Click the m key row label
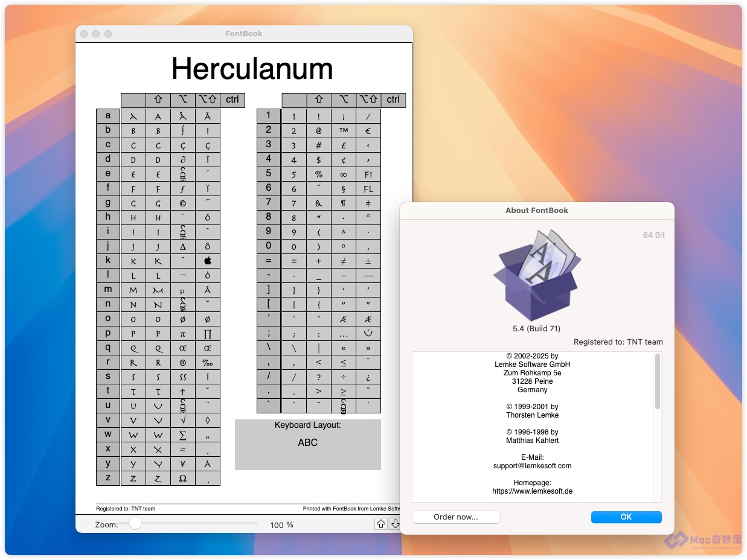 [x=108, y=290]
